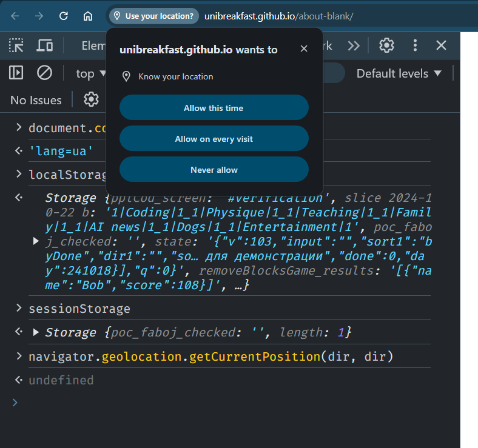
Task: Click the undefined result line
Action: 61,380
